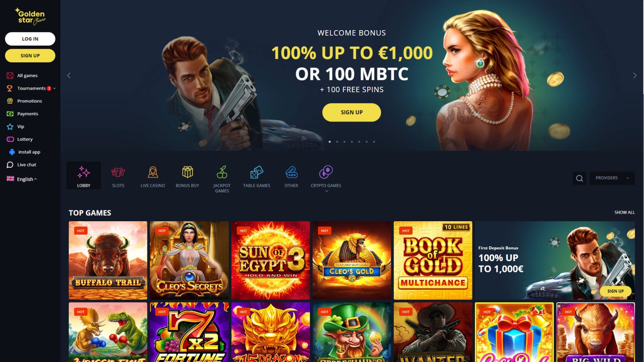Click the Golden Star Casino logo
644x362 pixels.
(30, 16)
